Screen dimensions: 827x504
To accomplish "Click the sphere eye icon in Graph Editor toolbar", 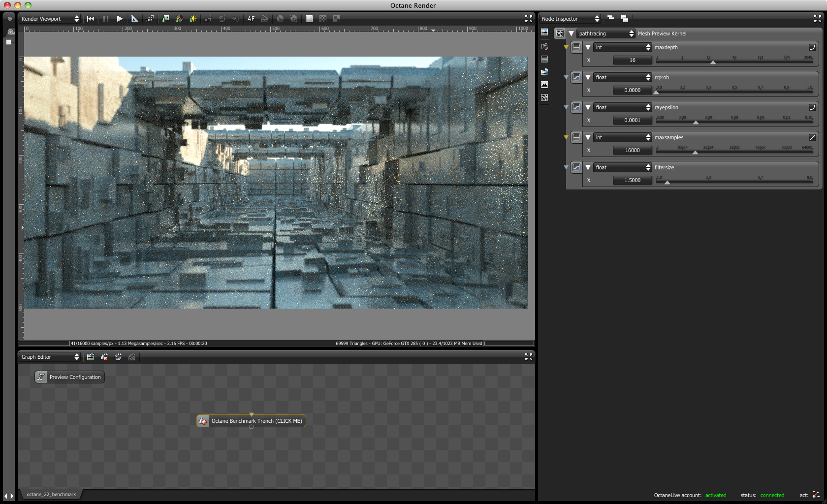I will click(118, 357).
